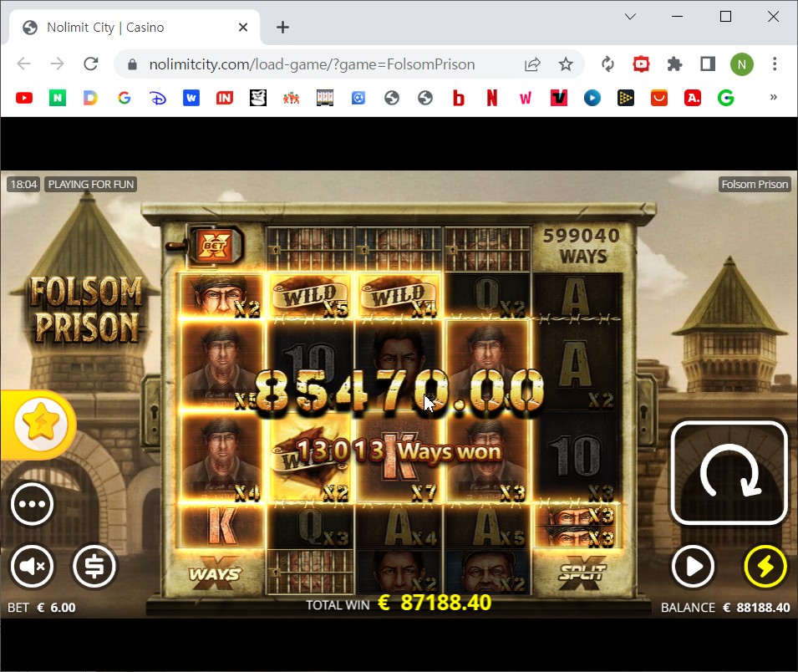Screen dimensions: 798x672
Task: Open the gorilla face bookmark
Action: tap(258, 98)
